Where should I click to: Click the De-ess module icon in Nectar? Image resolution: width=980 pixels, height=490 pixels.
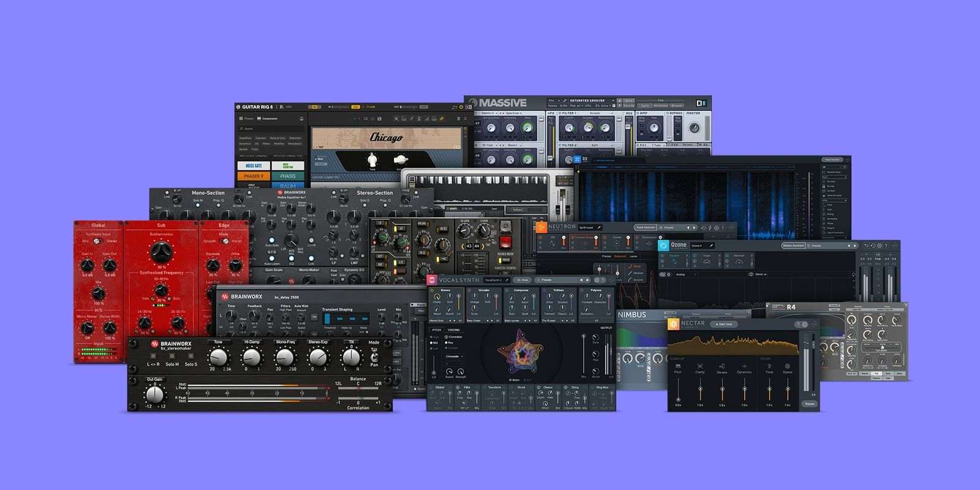coord(722,366)
